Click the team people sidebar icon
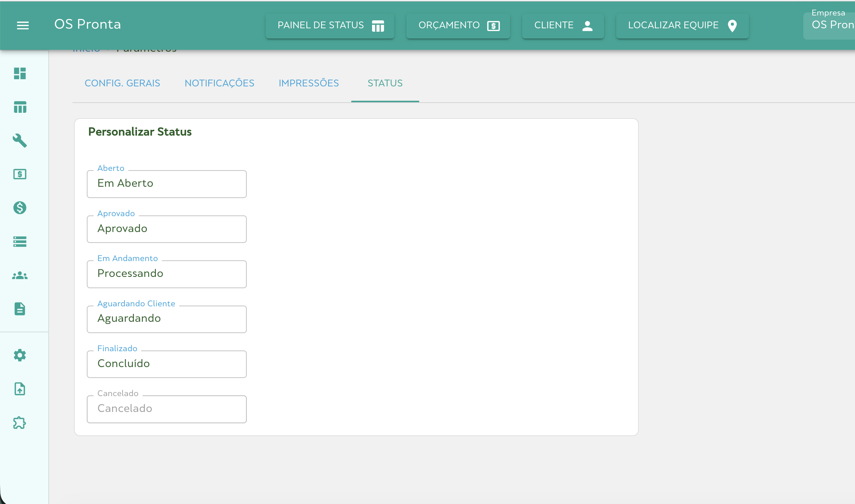This screenshot has height=504, width=855. [20, 276]
